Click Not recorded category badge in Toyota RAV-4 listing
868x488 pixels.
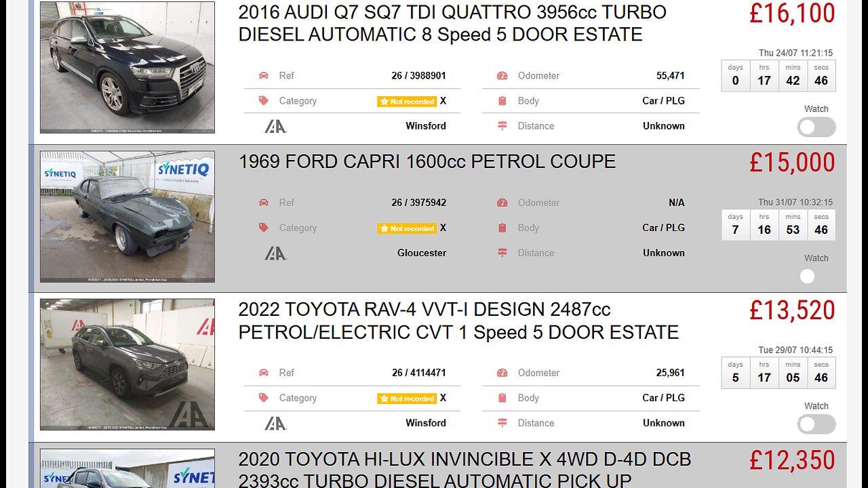click(407, 399)
